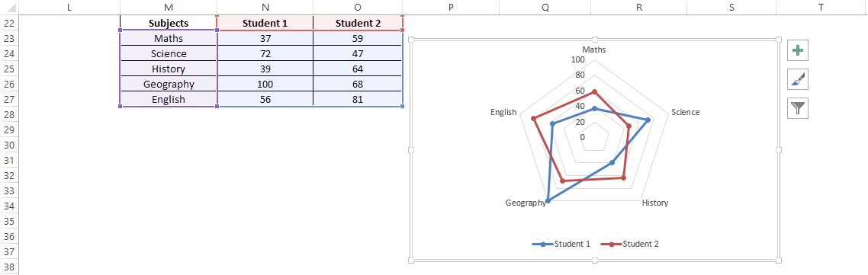Click the cell with value 81
The width and height of the screenshot is (868, 275).
[358, 100]
